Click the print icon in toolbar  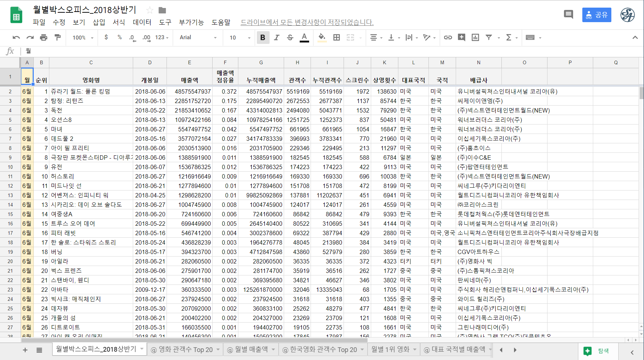44,37
